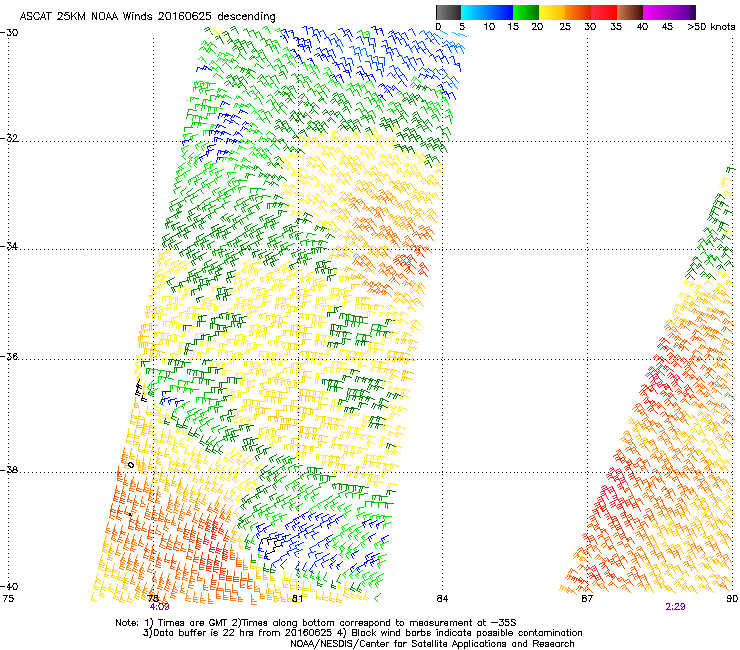Click the '87' longitude axis label
Image resolution: width=740 pixels, height=650 pixels.
pos(587,599)
